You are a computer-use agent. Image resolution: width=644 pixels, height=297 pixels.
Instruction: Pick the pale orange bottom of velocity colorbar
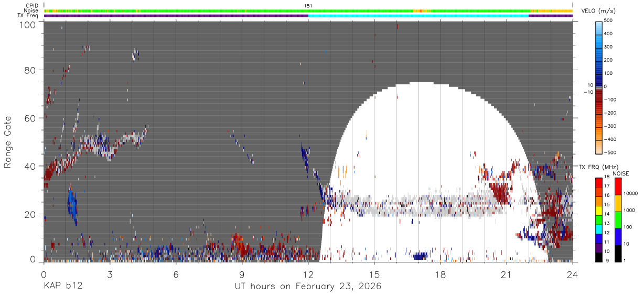[x=598, y=147]
